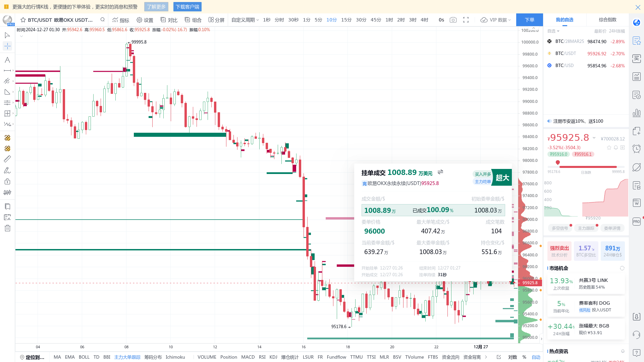
Task: Click the alarm clock icon in right sidebar
Action: tap(637, 148)
